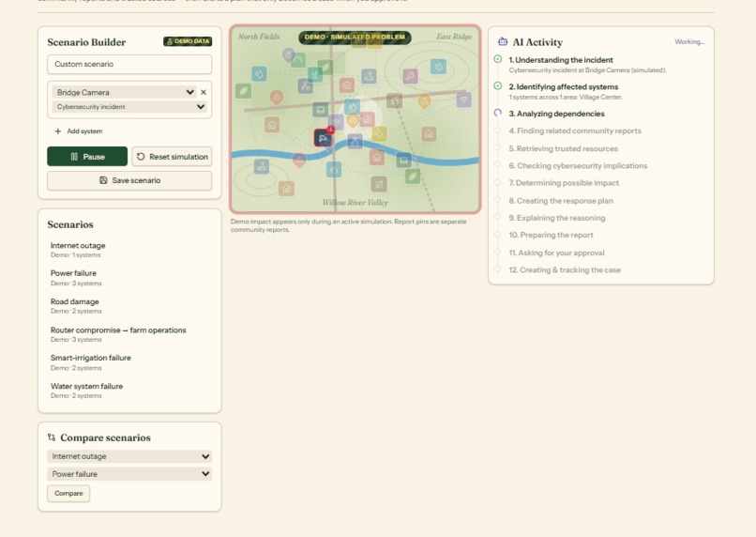Pause the running simulation
The height and width of the screenshot is (537, 756).
click(x=87, y=157)
